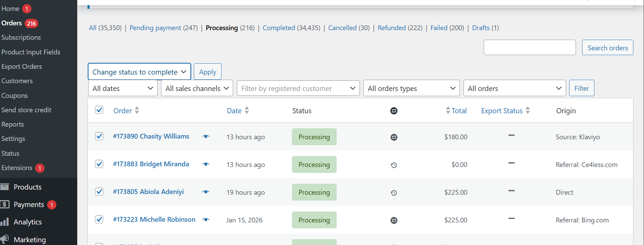Click the Search orders button
Screen dimensions: 644x245
[x=607, y=48]
